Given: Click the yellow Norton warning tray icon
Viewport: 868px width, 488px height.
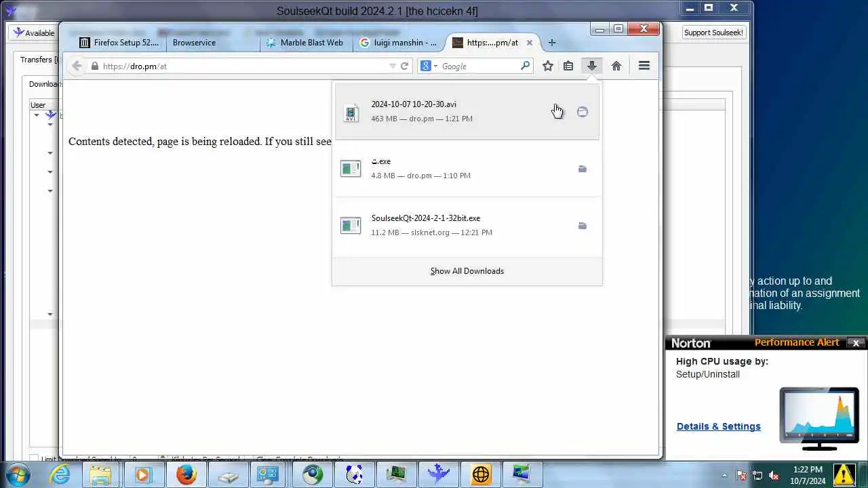Looking at the screenshot, I should click(844, 474).
